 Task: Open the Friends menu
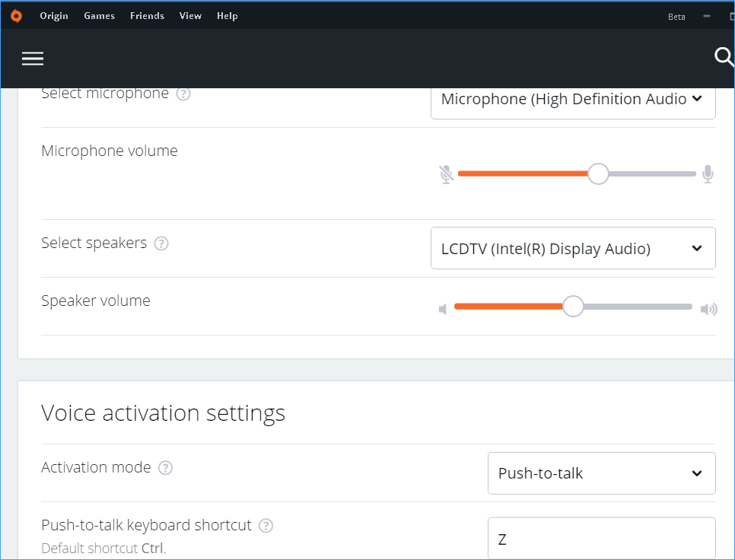coord(147,15)
